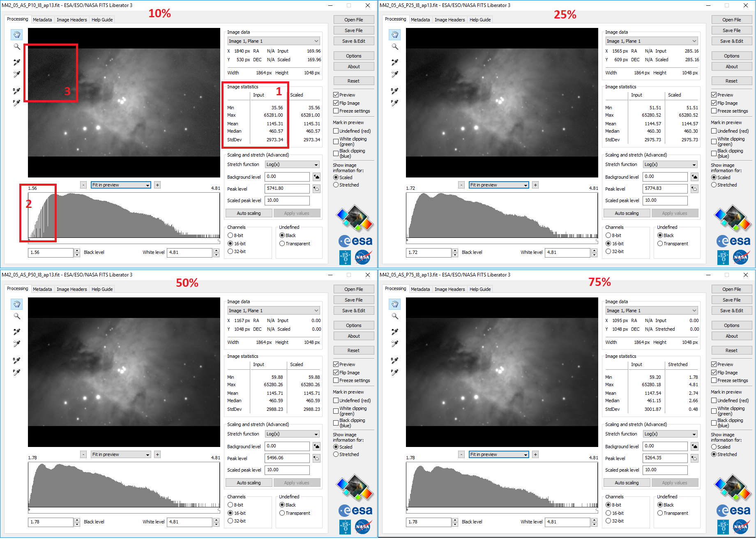
Task: Open Image 1, Plane 1 dropdown in P10 window
Action: (x=274, y=41)
